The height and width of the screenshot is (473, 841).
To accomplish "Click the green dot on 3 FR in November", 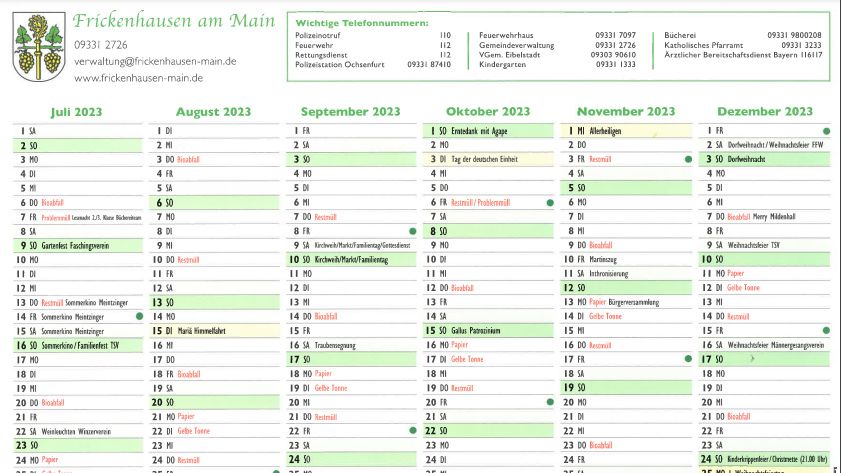I will pyautogui.click(x=688, y=159).
